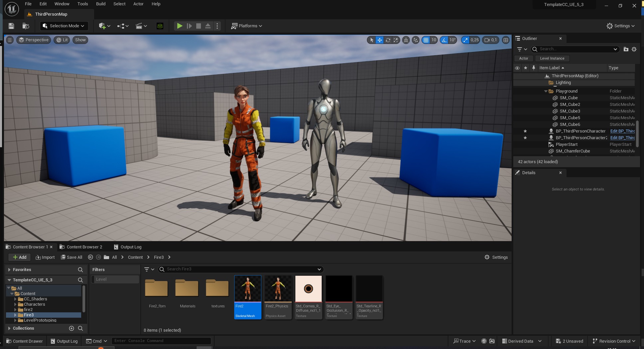The height and width of the screenshot is (349, 644).
Task: Click the eye visibility column header in Outliner
Action: coord(517,68)
